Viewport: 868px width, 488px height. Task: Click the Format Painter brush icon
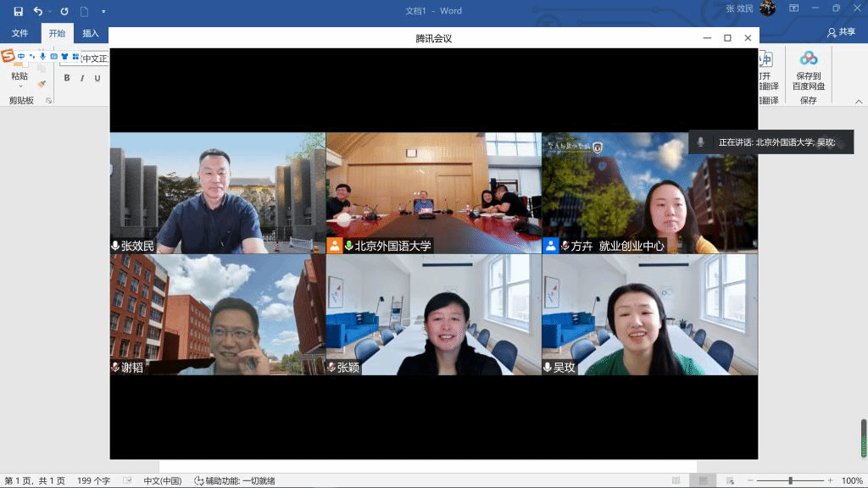click(42, 85)
